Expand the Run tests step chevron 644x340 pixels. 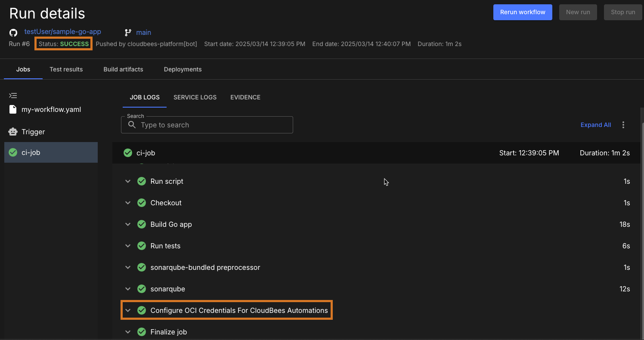(128, 246)
